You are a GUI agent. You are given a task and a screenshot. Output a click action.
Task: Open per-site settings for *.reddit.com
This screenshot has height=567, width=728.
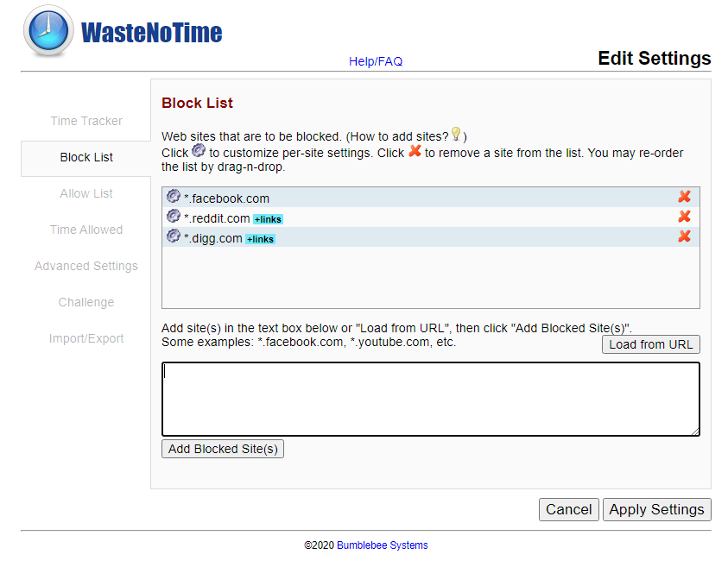point(174,217)
